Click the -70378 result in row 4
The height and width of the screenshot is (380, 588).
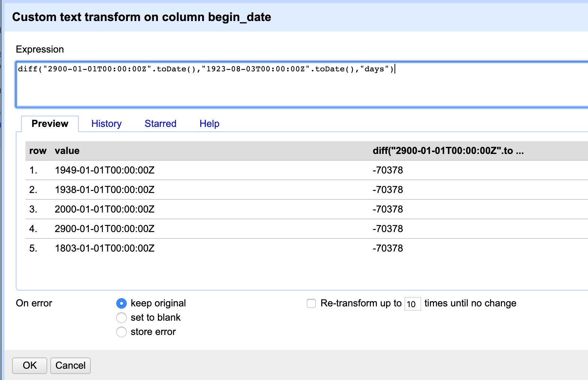[388, 229]
